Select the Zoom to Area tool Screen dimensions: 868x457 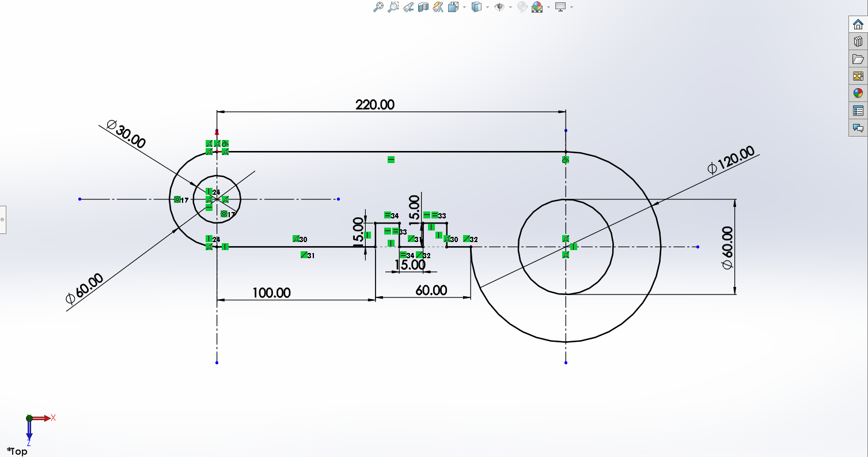[x=393, y=7]
